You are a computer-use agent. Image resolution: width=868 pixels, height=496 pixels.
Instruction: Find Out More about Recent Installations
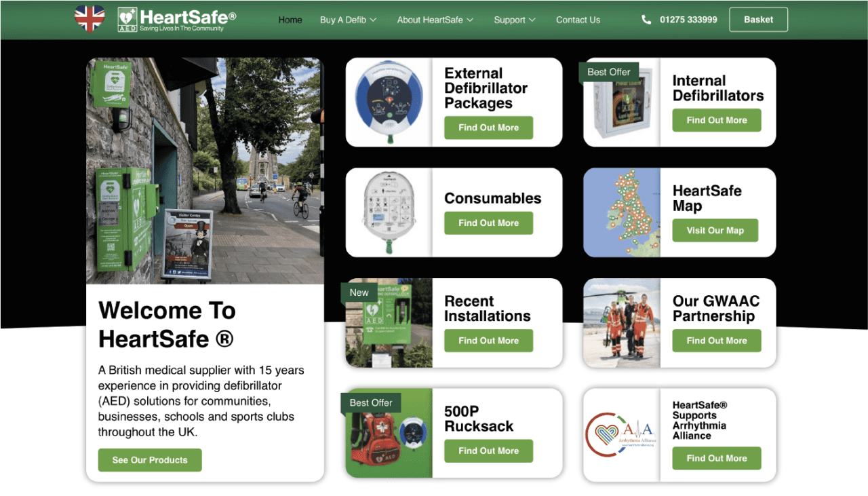(x=488, y=341)
